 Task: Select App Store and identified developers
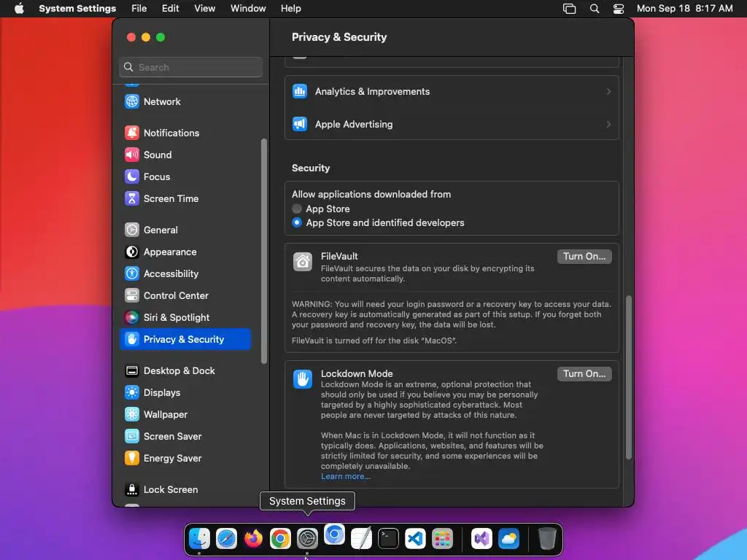pyautogui.click(x=297, y=222)
